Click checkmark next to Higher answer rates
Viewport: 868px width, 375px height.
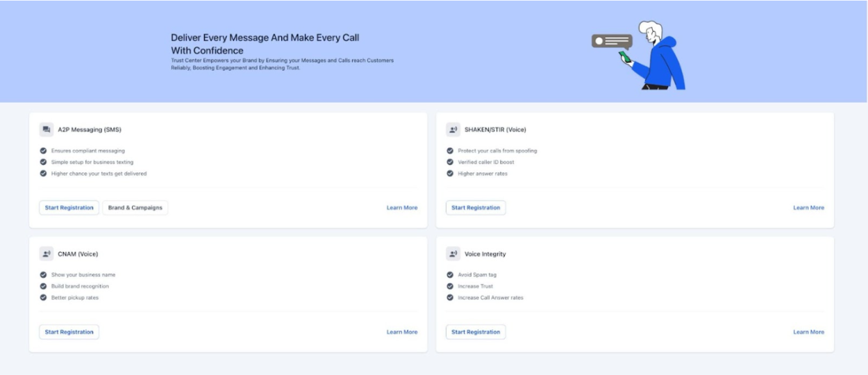pyautogui.click(x=450, y=174)
